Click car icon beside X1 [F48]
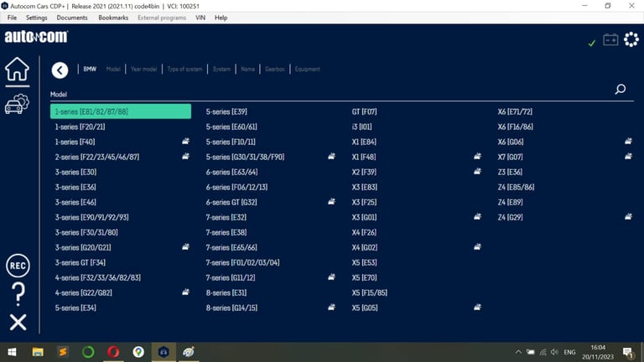Viewport: 644px width, 362px height. click(x=477, y=157)
